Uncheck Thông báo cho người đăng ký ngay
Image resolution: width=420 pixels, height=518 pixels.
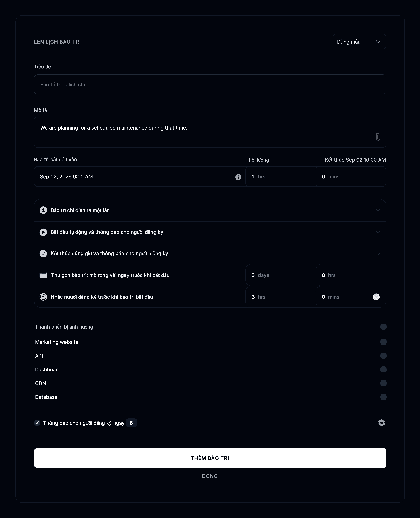pos(37,423)
